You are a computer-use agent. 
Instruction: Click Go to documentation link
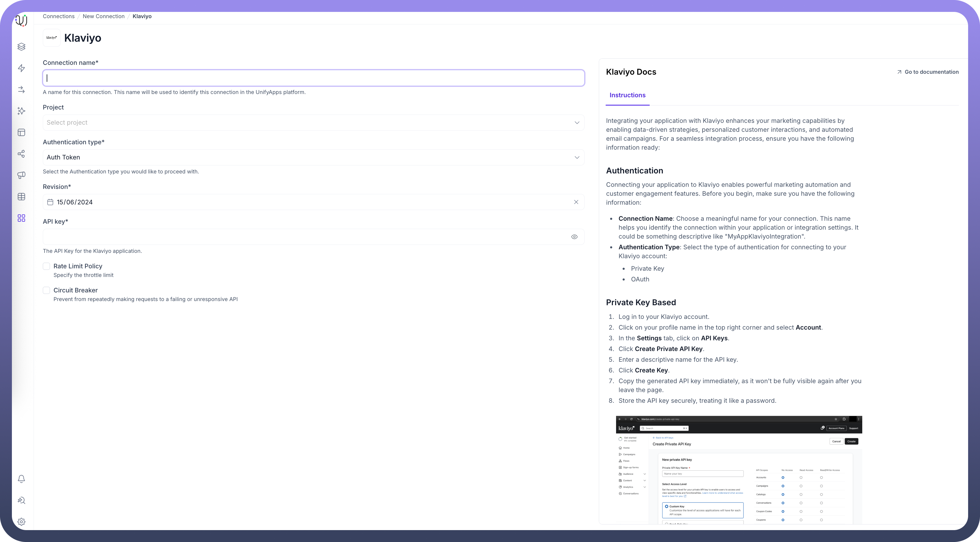point(927,72)
